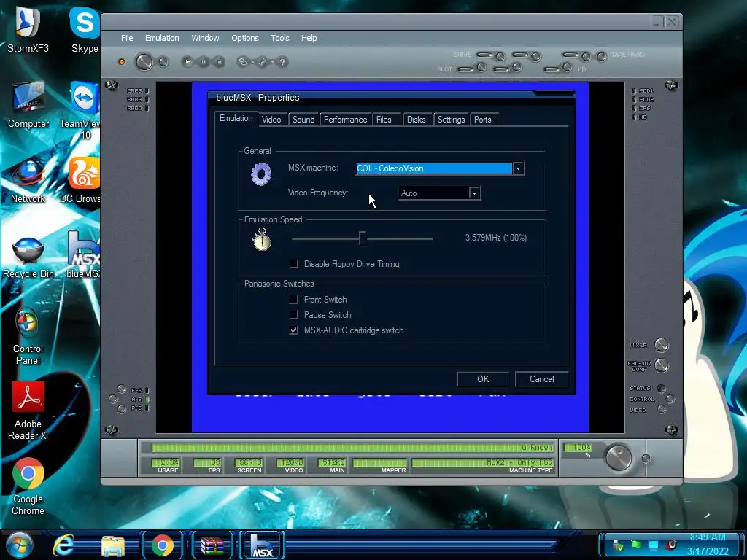Expand the Video Frequency dropdown arrow
This screenshot has width=747, height=560.
[x=474, y=192]
